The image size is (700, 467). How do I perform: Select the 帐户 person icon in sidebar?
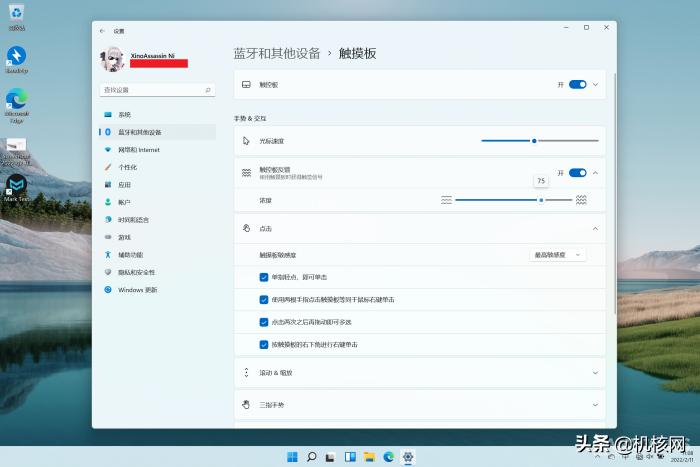[108, 202]
